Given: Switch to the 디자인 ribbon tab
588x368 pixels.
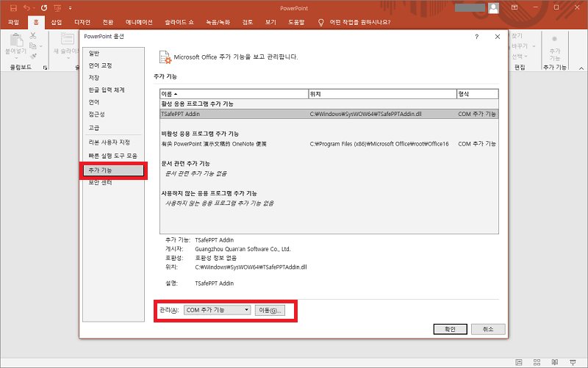Looking at the screenshot, I should point(82,23).
